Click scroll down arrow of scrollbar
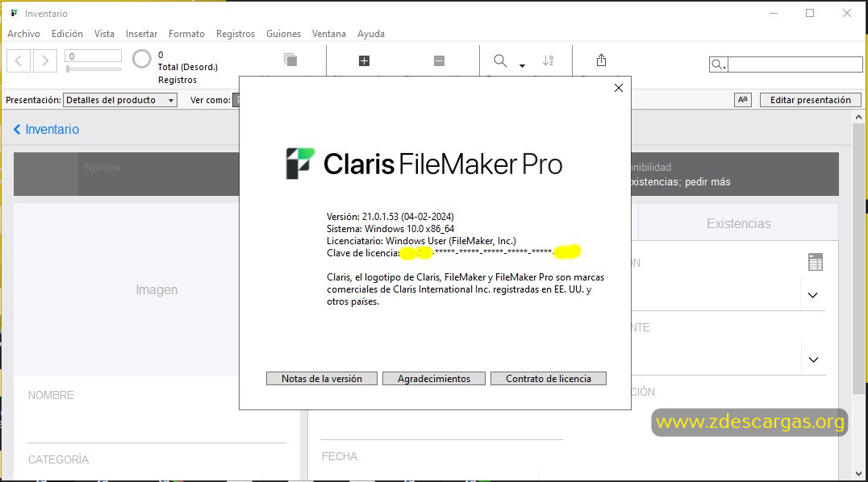This screenshot has height=482, width=868. (858, 474)
